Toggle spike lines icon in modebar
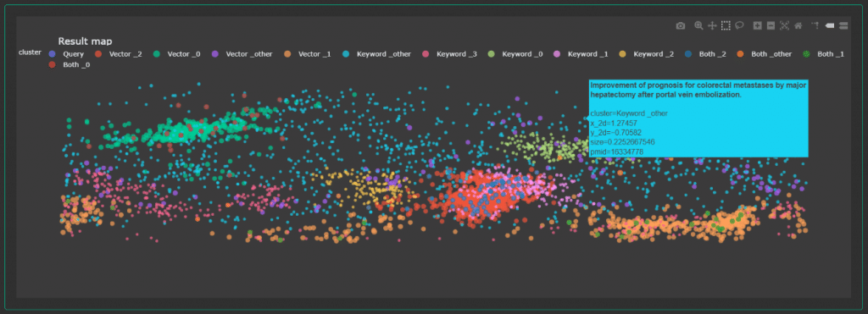 coord(815,25)
